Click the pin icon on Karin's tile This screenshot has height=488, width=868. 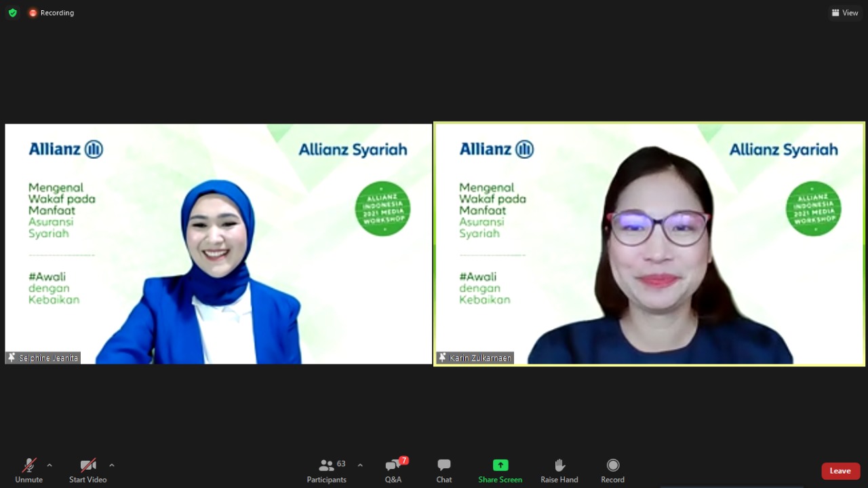point(442,358)
